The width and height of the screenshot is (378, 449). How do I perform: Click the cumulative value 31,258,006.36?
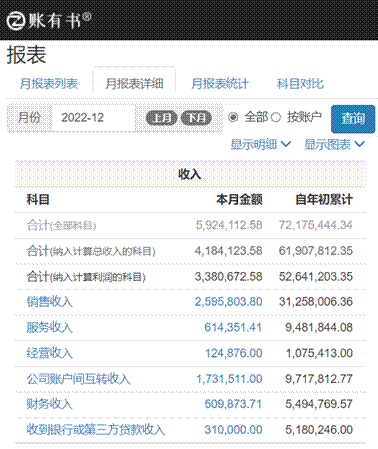click(316, 302)
